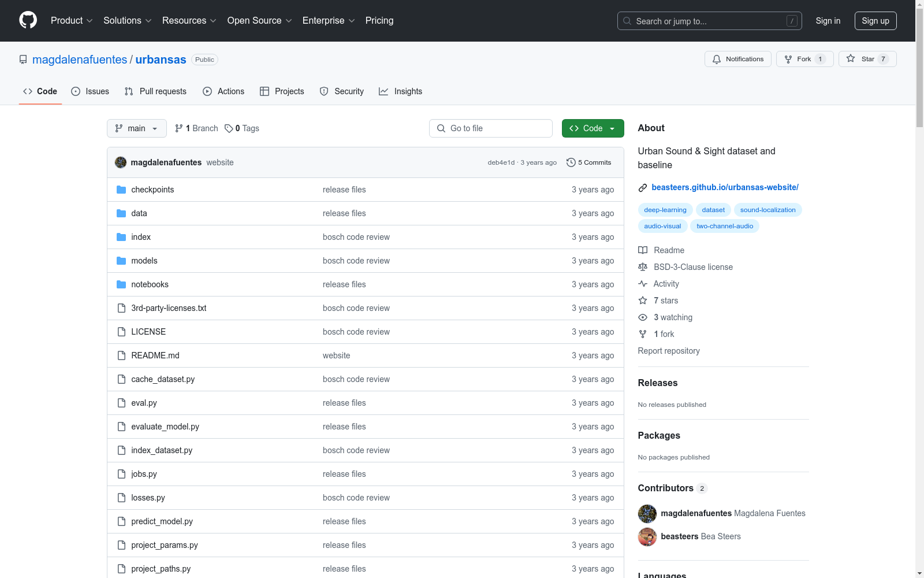Open the Pricing link
Screen dimensions: 924x578
pos(379,21)
